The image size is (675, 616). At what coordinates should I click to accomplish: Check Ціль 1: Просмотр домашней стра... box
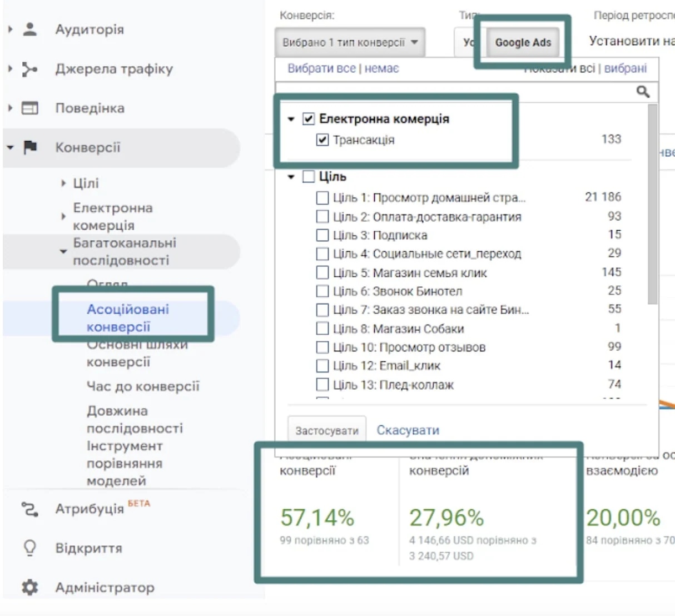[x=322, y=197]
